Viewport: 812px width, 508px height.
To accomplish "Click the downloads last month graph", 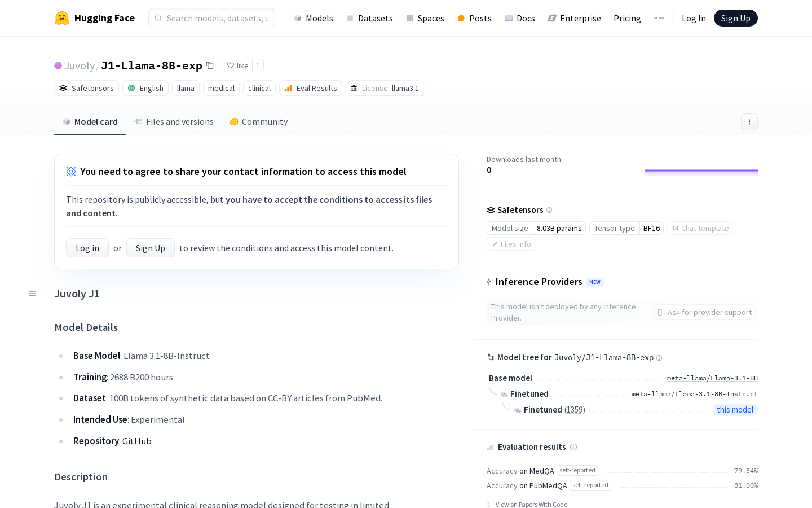I will pyautogui.click(x=701, y=172).
